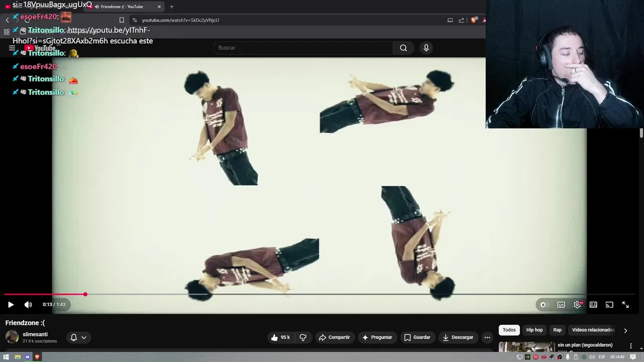Click the YouTube logo
Image resolution: width=644 pixels, height=362 pixels.
[x=40, y=48]
